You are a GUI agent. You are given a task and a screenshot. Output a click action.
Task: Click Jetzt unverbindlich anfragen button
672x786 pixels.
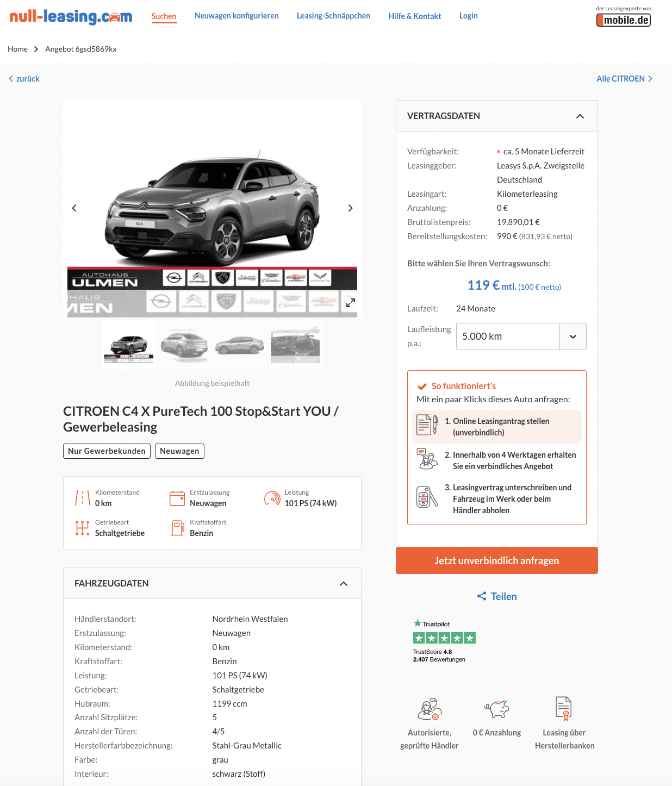tap(497, 560)
